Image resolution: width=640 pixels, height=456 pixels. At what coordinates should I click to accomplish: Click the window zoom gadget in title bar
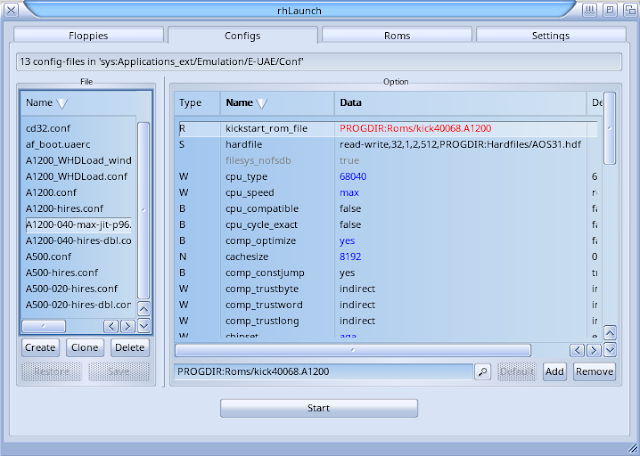click(x=610, y=10)
